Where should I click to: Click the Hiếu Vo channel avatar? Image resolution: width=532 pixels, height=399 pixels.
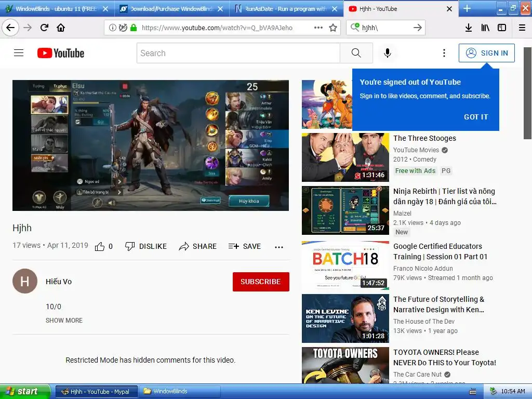point(25,281)
